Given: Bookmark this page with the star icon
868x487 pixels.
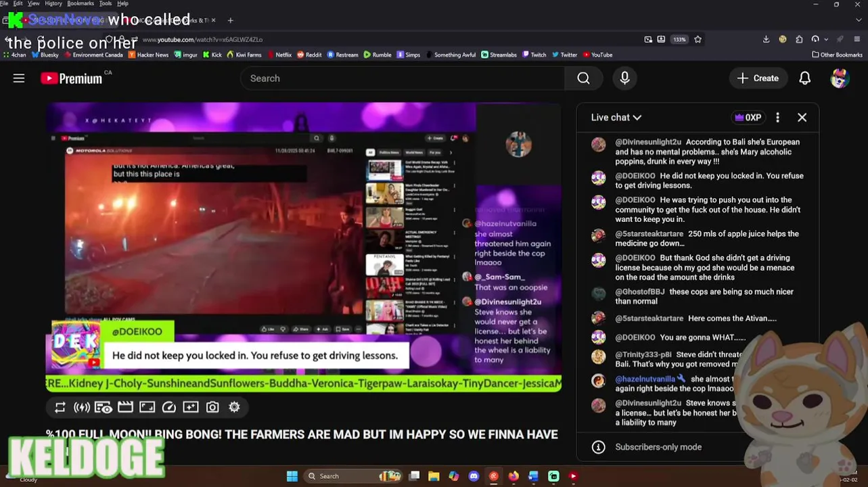Looking at the screenshot, I should pos(698,39).
